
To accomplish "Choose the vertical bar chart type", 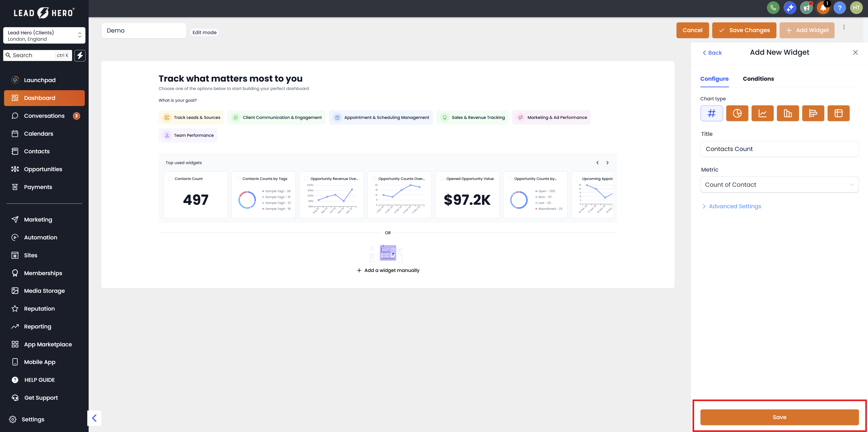I will click(x=788, y=113).
